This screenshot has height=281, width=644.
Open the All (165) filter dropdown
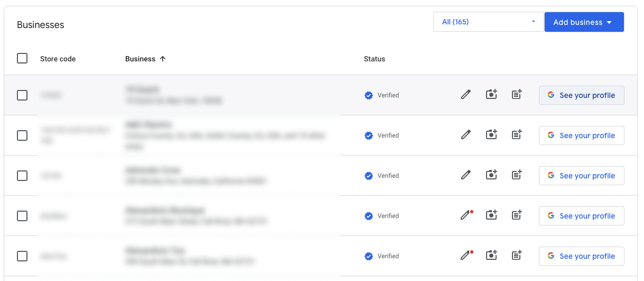click(x=489, y=22)
